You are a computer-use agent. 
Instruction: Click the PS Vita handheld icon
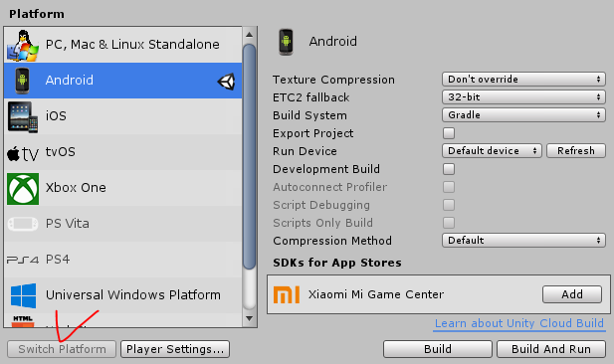(x=23, y=225)
